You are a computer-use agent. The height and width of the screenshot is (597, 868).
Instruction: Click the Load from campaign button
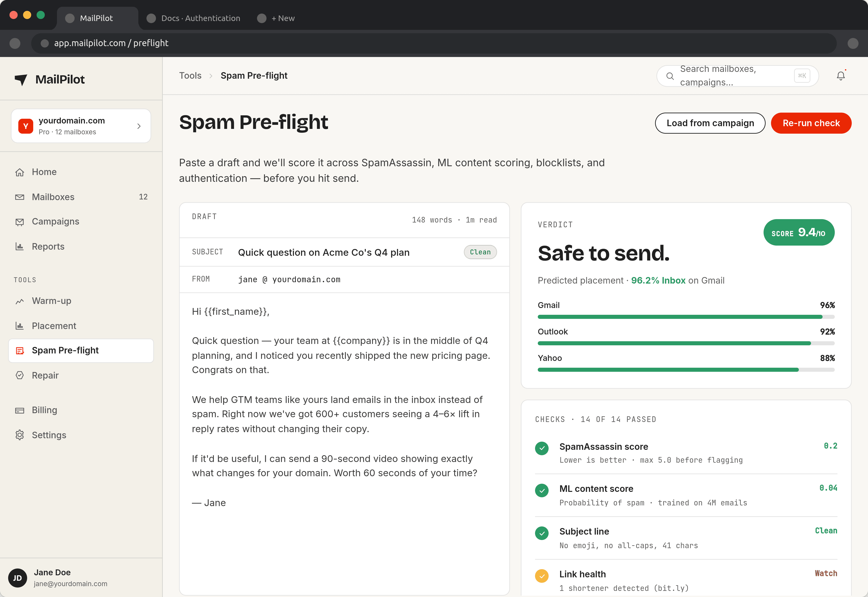pos(710,123)
